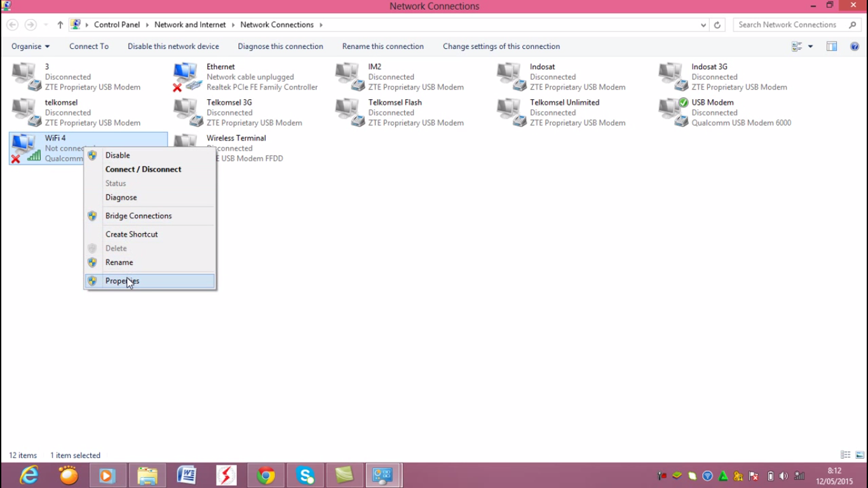Image resolution: width=868 pixels, height=488 pixels.
Task: Navigate to Control Panel breadcrumb
Action: click(x=117, y=25)
